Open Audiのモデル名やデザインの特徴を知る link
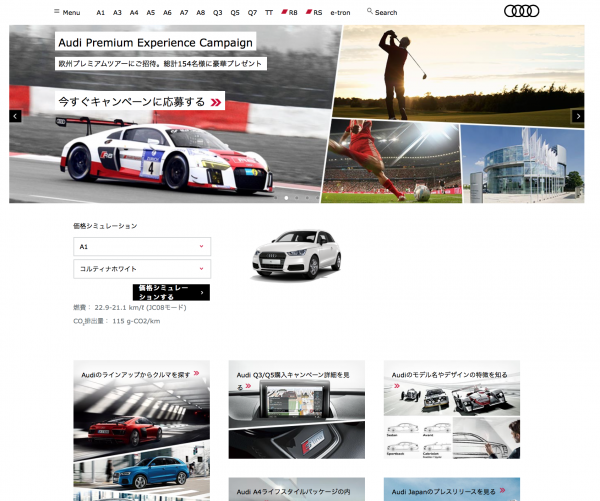600x501 pixels. [450, 375]
